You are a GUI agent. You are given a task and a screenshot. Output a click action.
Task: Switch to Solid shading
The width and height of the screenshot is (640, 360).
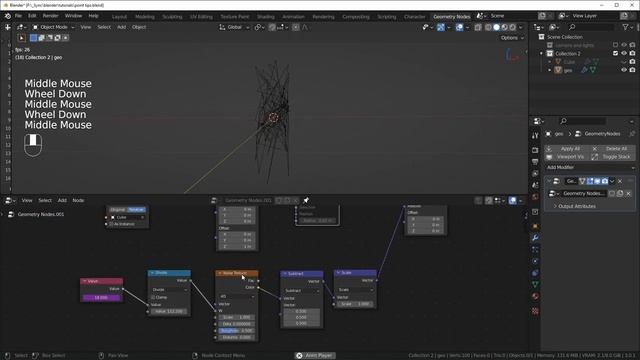click(x=496, y=27)
